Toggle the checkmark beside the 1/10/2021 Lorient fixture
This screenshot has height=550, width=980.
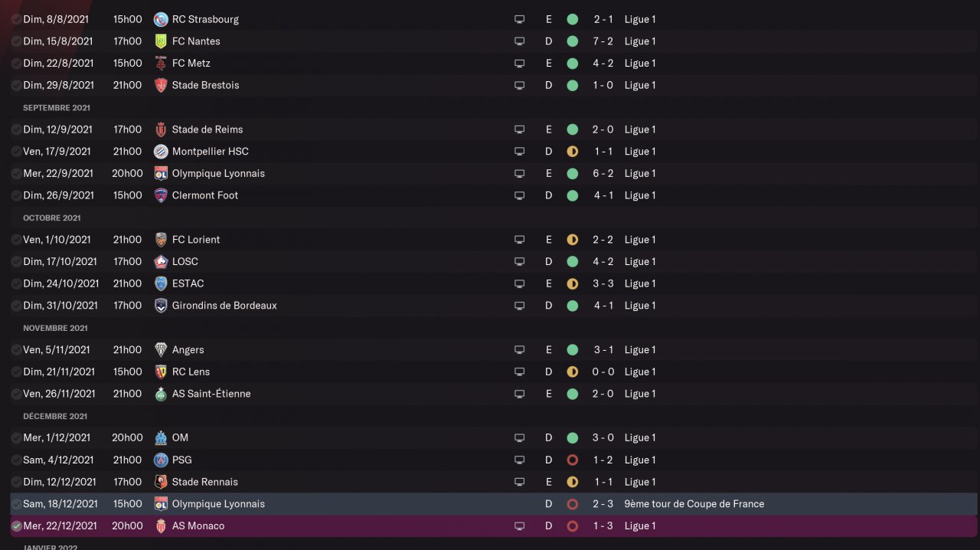pyautogui.click(x=16, y=240)
